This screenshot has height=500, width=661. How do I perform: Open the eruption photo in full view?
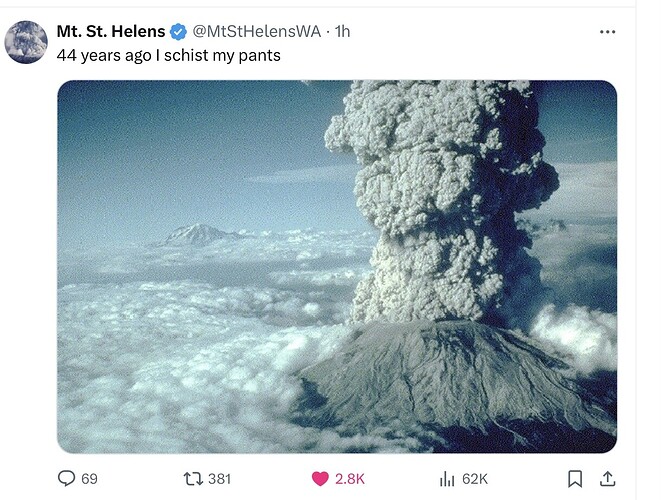tap(337, 266)
